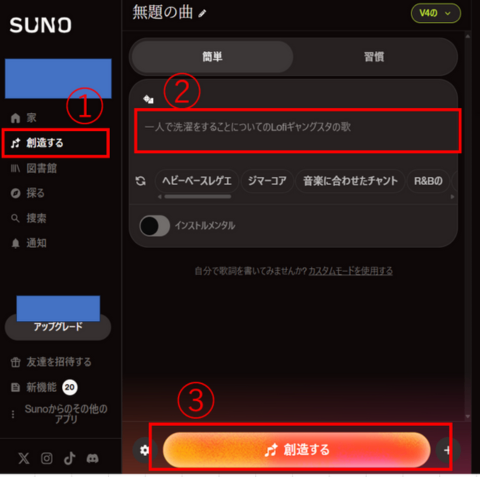Select the ヘビーベースレゲエ style chip
The image size is (480, 480).
click(x=197, y=181)
